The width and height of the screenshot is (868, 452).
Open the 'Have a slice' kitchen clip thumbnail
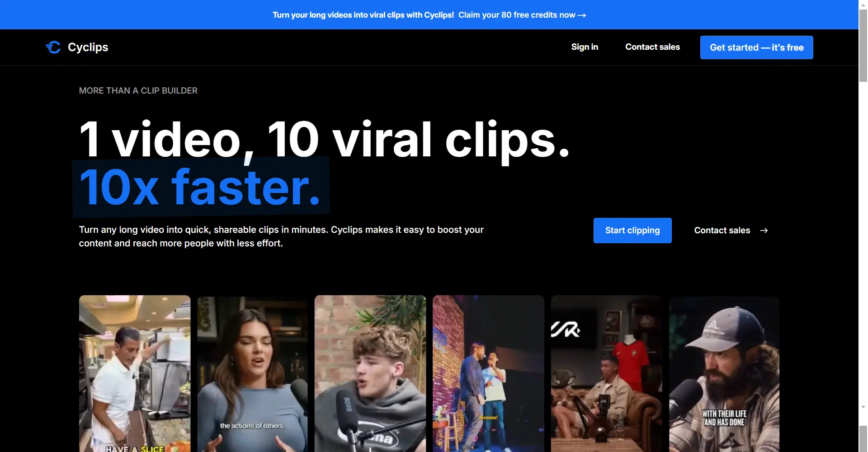tap(135, 373)
